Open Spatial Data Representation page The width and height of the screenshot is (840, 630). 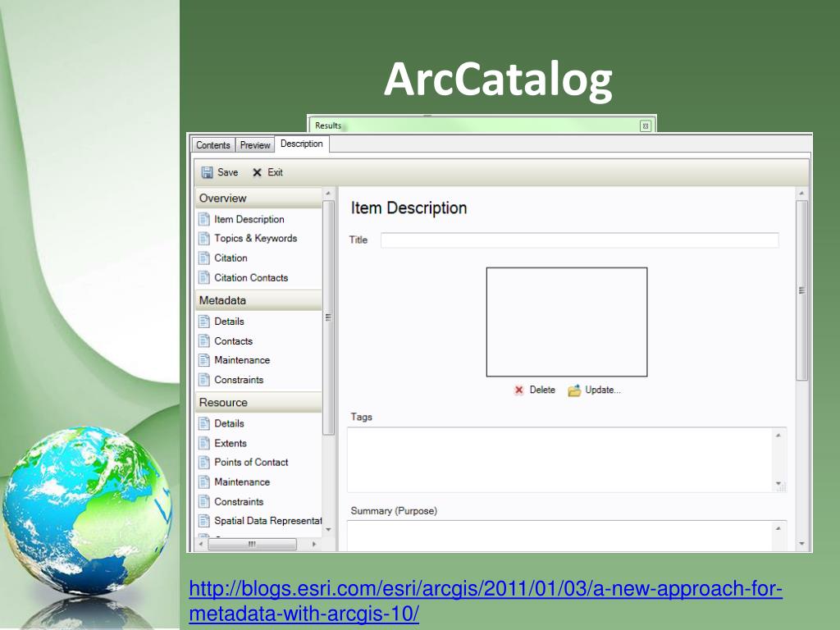[268, 521]
